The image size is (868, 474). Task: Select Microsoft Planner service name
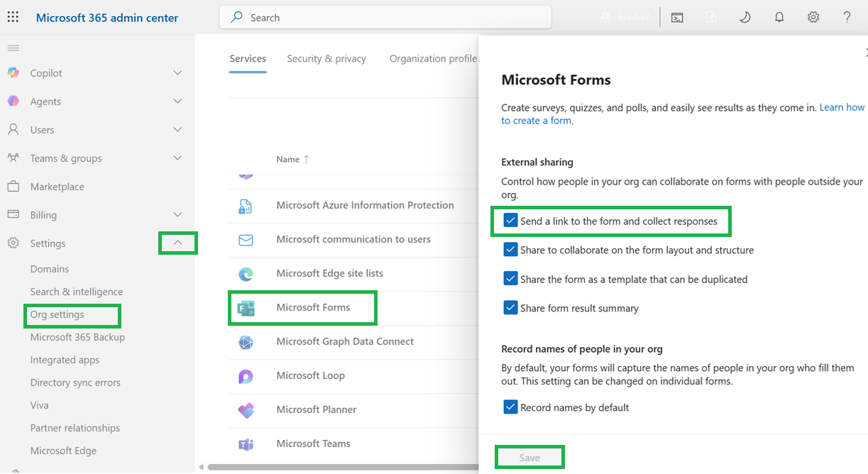[317, 409]
